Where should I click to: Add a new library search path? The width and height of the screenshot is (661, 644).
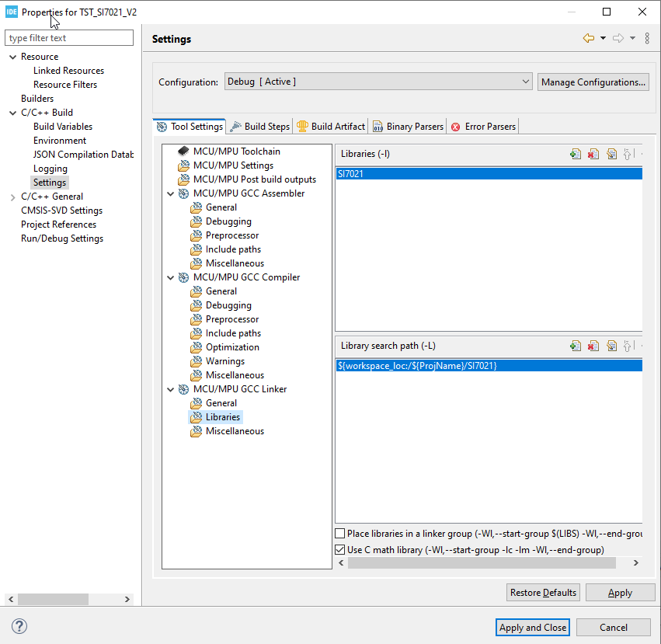(575, 346)
